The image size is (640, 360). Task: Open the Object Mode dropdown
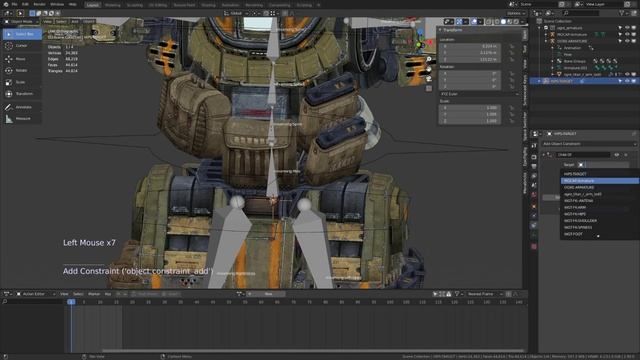(x=21, y=22)
